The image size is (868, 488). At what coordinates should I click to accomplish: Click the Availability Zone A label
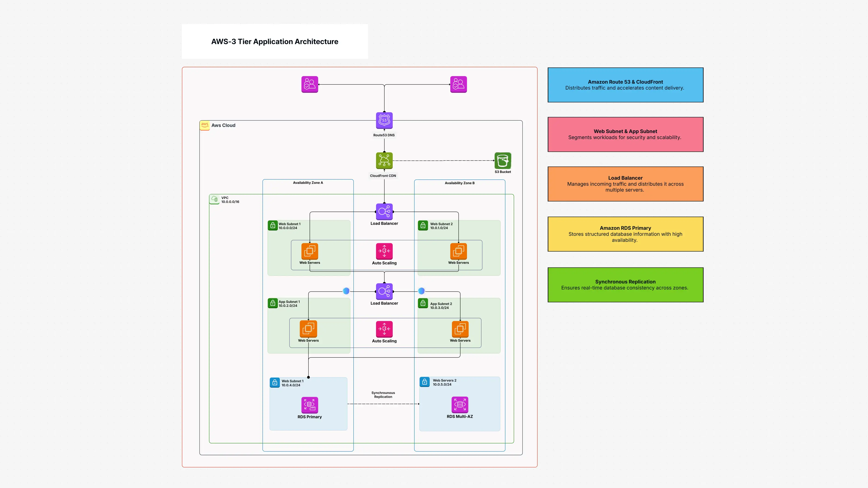(x=308, y=183)
